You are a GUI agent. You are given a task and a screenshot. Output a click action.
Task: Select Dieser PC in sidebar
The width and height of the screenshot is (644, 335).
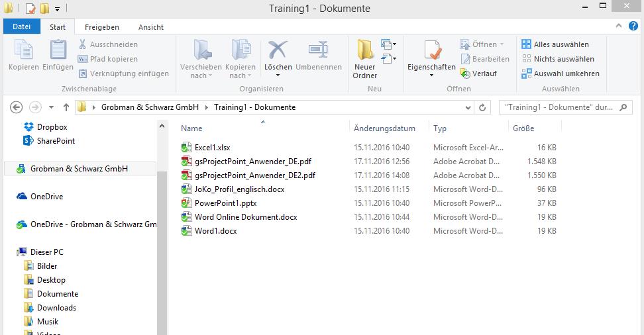pos(40,252)
